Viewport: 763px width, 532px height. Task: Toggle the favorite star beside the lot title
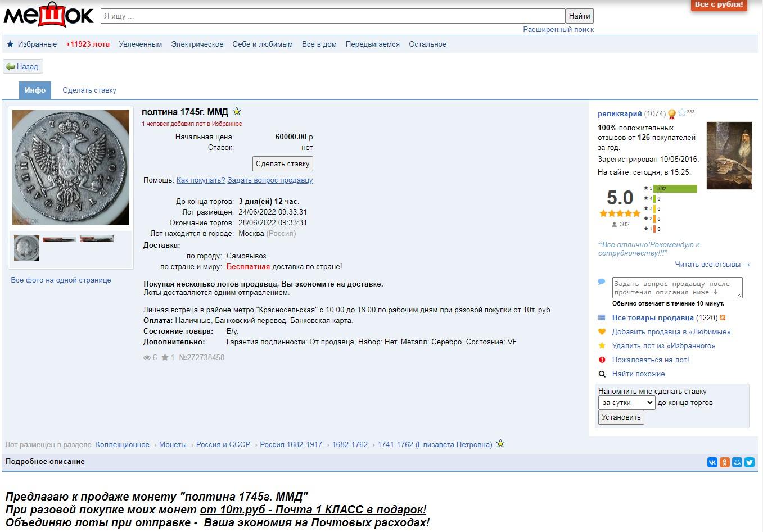coord(237,112)
